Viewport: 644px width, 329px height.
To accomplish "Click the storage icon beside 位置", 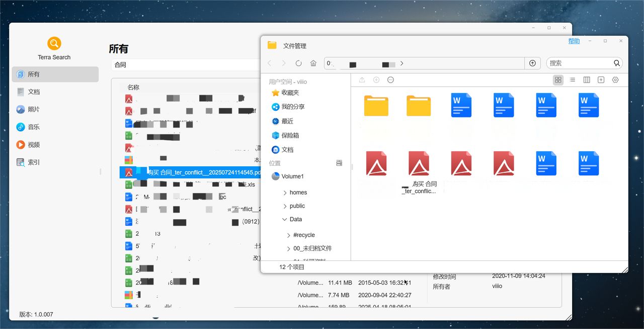I will pyautogui.click(x=339, y=163).
